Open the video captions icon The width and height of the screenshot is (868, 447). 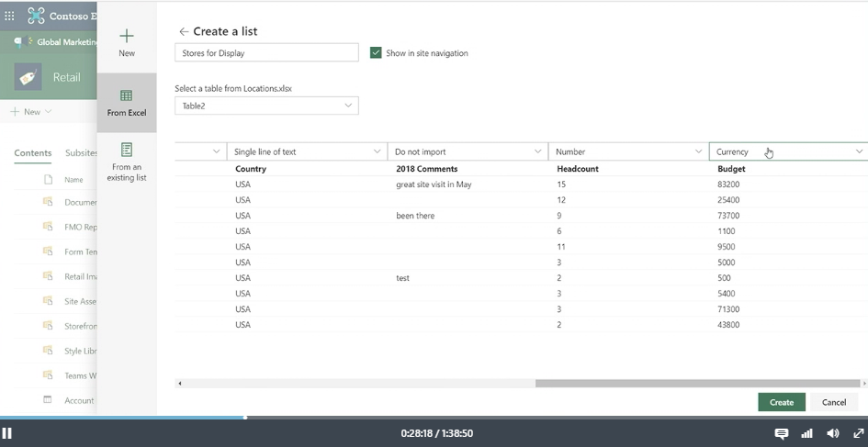[x=781, y=433]
